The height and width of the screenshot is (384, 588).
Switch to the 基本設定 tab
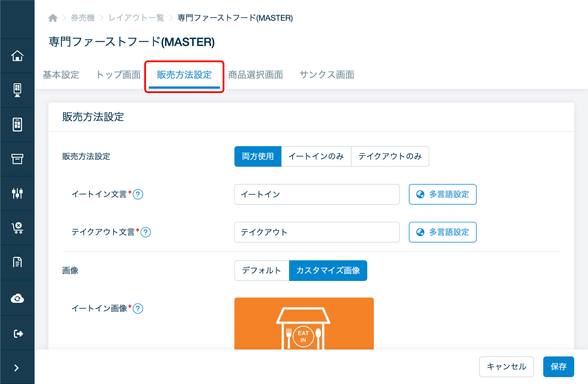pyautogui.click(x=61, y=75)
